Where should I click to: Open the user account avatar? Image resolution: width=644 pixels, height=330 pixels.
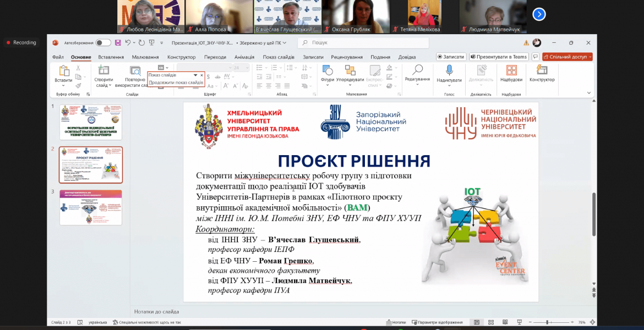pos(537,43)
